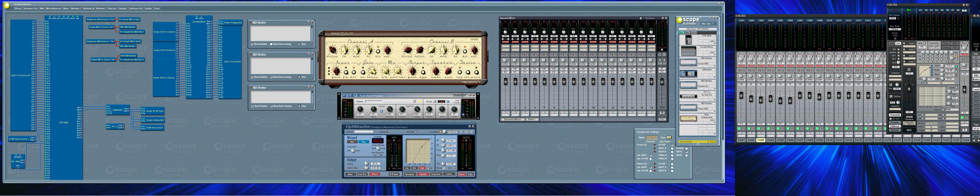Image resolution: width=980 pixels, height=196 pixels.
Task: Click PSY Q Bass knob
Action: click(x=373, y=109)
